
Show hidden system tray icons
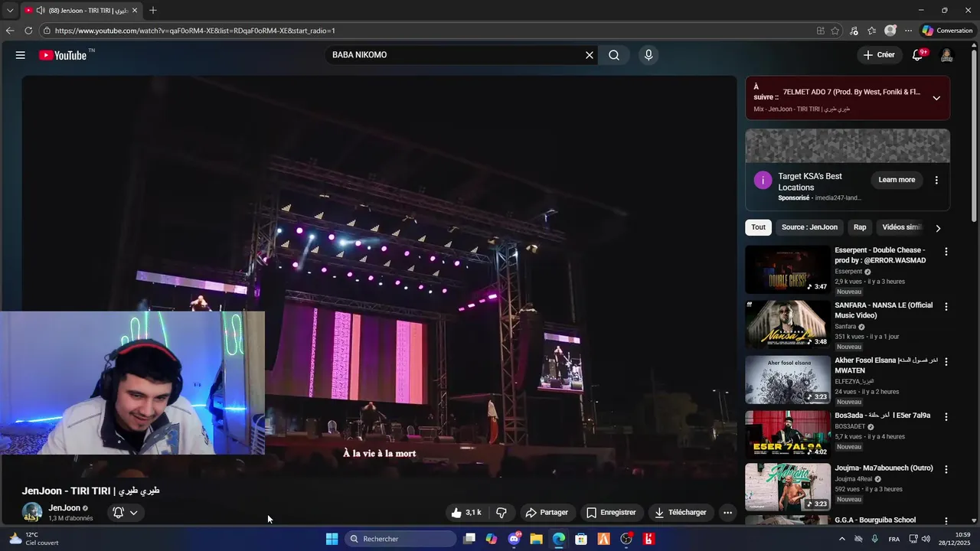tap(842, 539)
